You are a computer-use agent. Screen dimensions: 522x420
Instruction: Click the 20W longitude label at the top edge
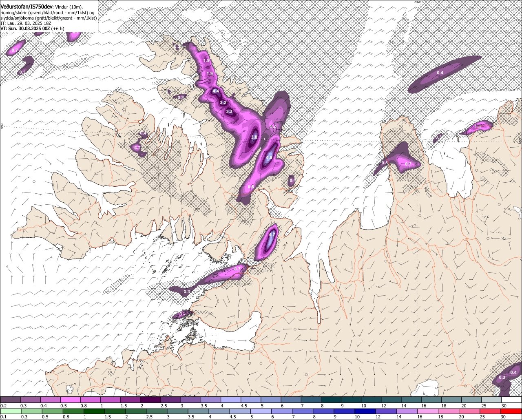(417, 2)
